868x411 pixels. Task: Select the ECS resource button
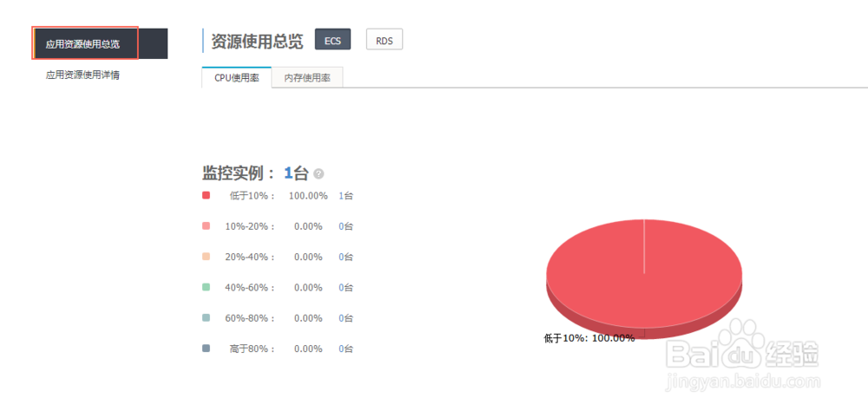[x=332, y=39]
